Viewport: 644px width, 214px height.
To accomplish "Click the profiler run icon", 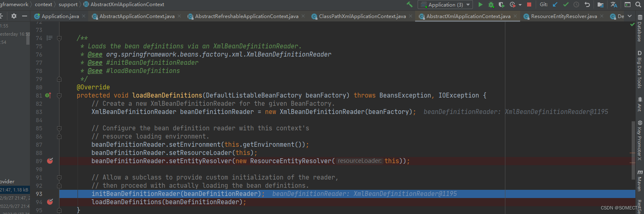I will (512, 5).
